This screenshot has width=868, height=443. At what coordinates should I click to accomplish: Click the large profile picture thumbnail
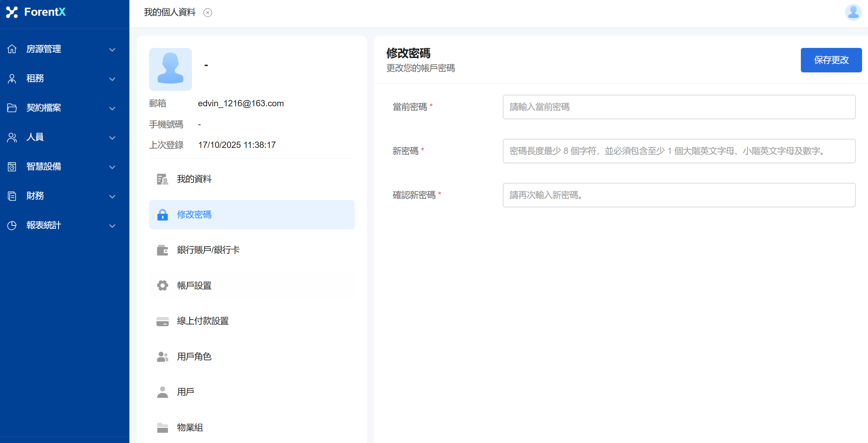(x=170, y=69)
